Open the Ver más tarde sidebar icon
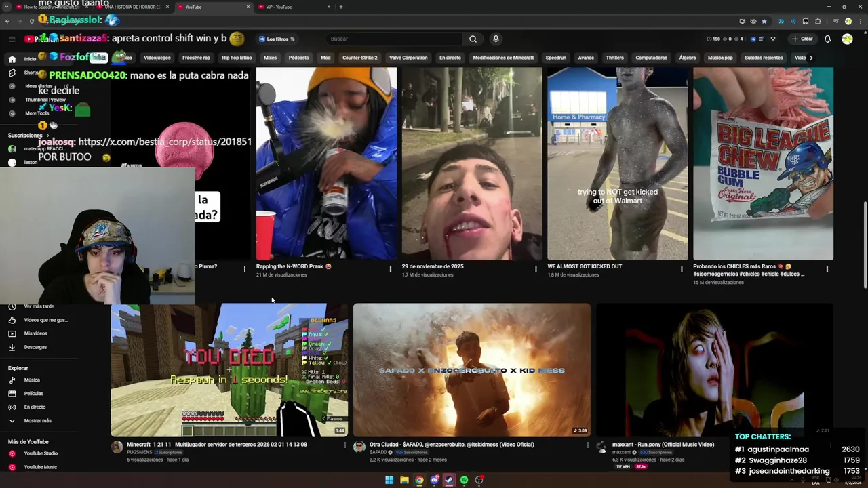868x488 pixels. point(12,306)
